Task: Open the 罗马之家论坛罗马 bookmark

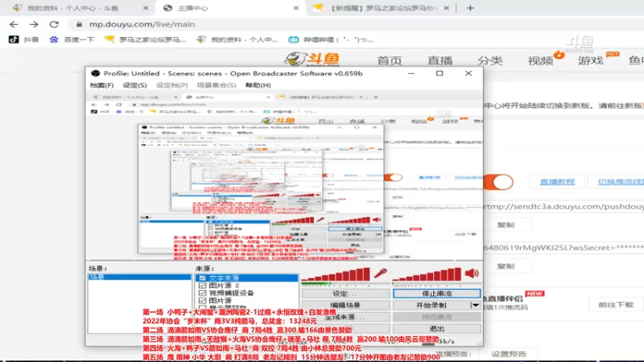Action: point(145,39)
